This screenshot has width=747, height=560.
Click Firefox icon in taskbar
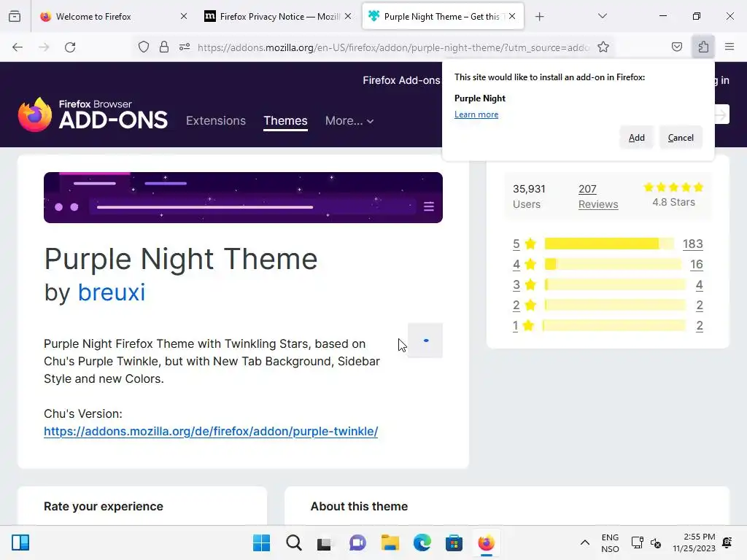(x=486, y=542)
